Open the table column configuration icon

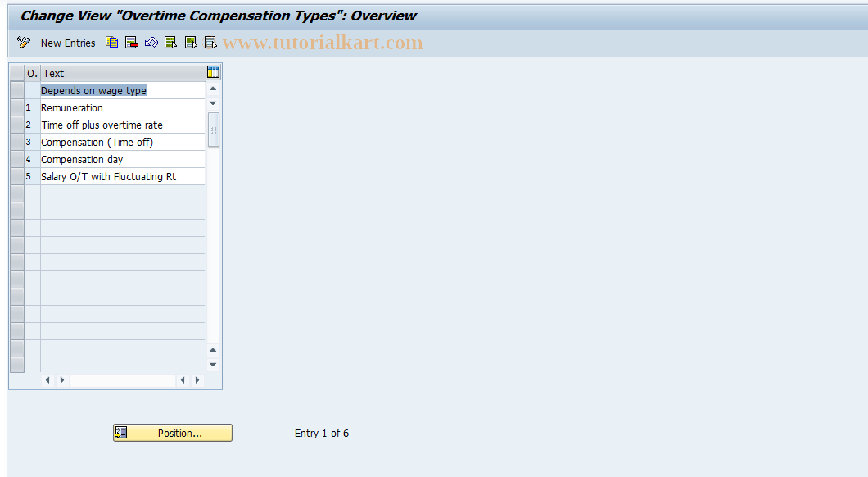(x=213, y=72)
